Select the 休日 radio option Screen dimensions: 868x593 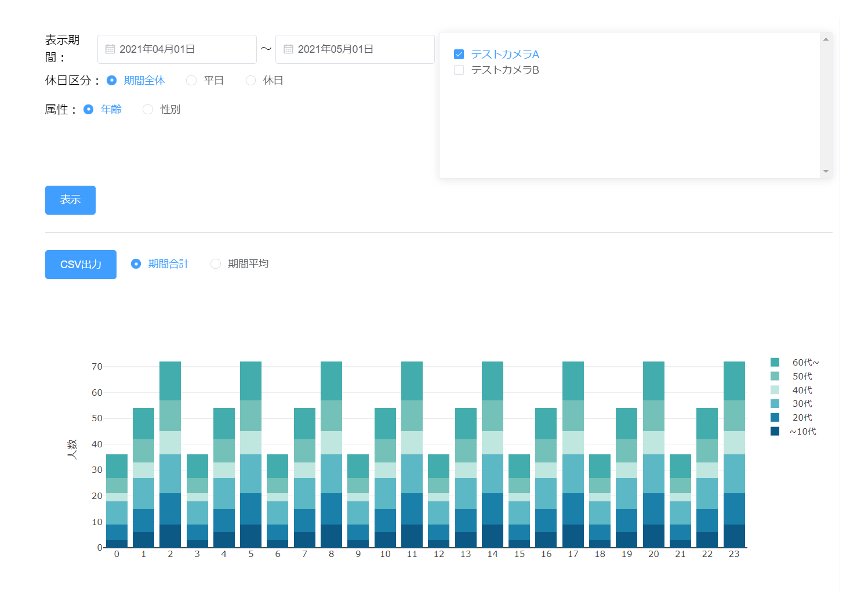(x=250, y=81)
